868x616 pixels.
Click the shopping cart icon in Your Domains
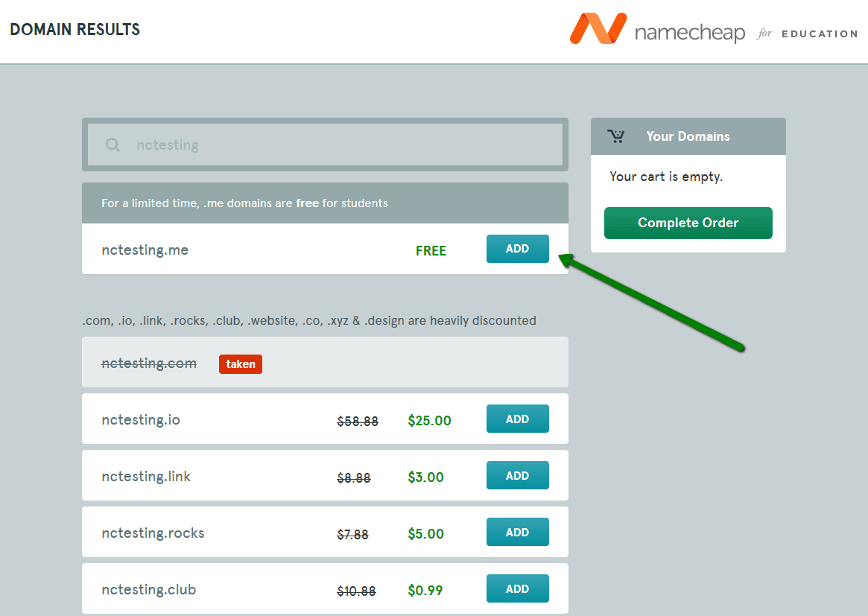[x=616, y=136]
